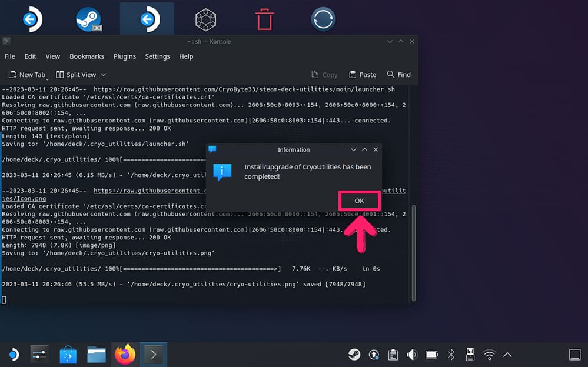
Task: Open System Settings sliders icon on taskbar
Action: click(x=39, y=355)
